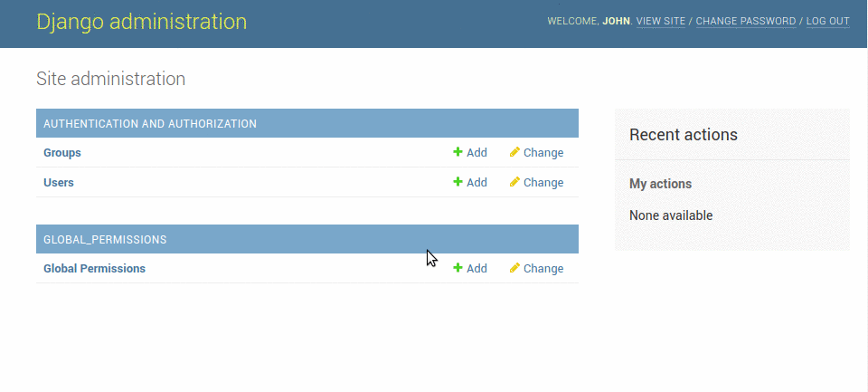The image size is (868, 392).
Task: Click the pencil icon for Global Permissions
Action: click(514, 269)
